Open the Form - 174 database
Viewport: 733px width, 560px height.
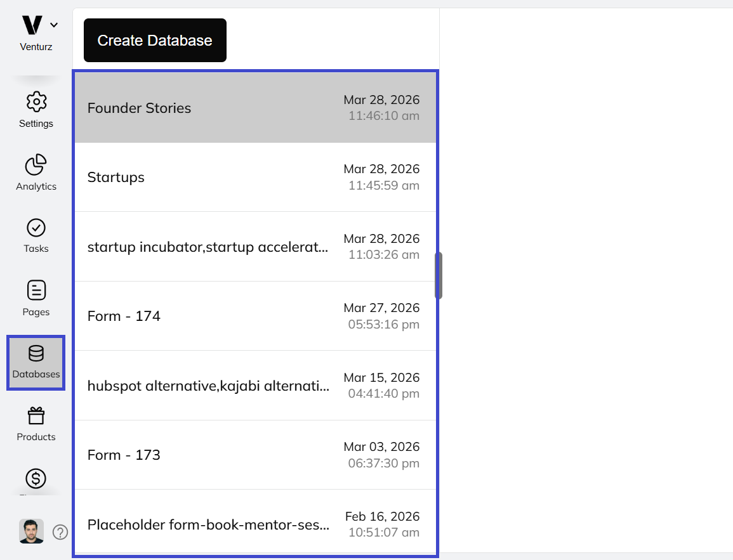(254, 316)
